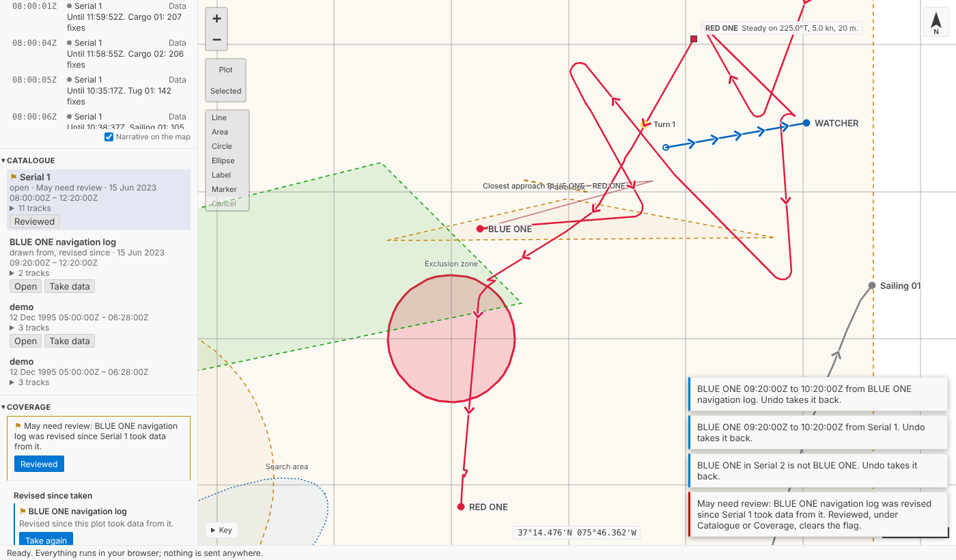Image resolution: width=956 pixels, height=560 pixels.
Task: Click Reviewed button under Serial 1
Action: 34,221
